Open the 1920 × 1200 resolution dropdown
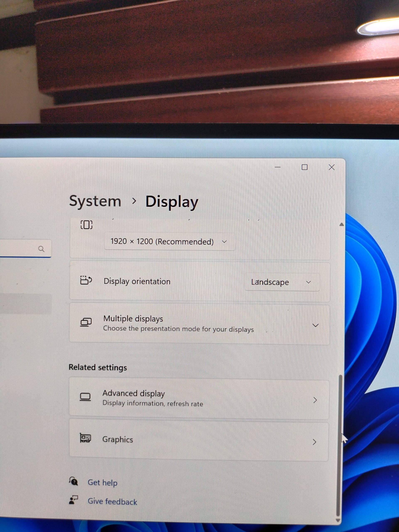This screenshot has width=399, height=532. [x=169, y=241]
